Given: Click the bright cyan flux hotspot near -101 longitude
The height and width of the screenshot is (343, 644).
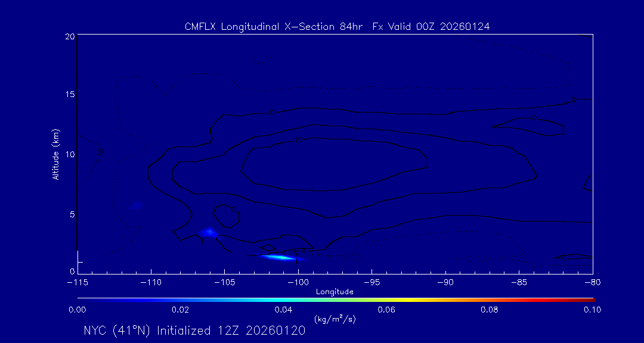Looking at the screenshot, I should [279, 257].
